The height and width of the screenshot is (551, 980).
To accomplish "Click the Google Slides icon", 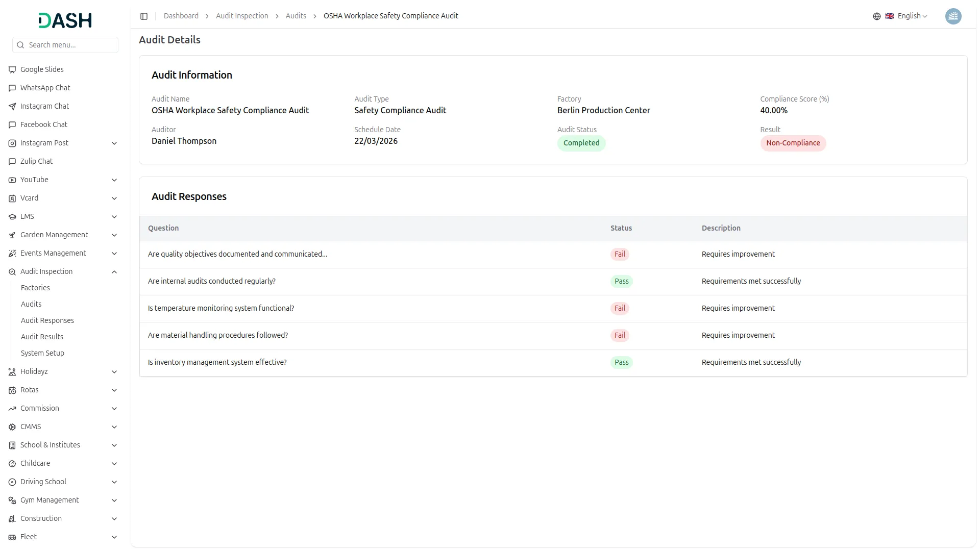I will (12, 69).
